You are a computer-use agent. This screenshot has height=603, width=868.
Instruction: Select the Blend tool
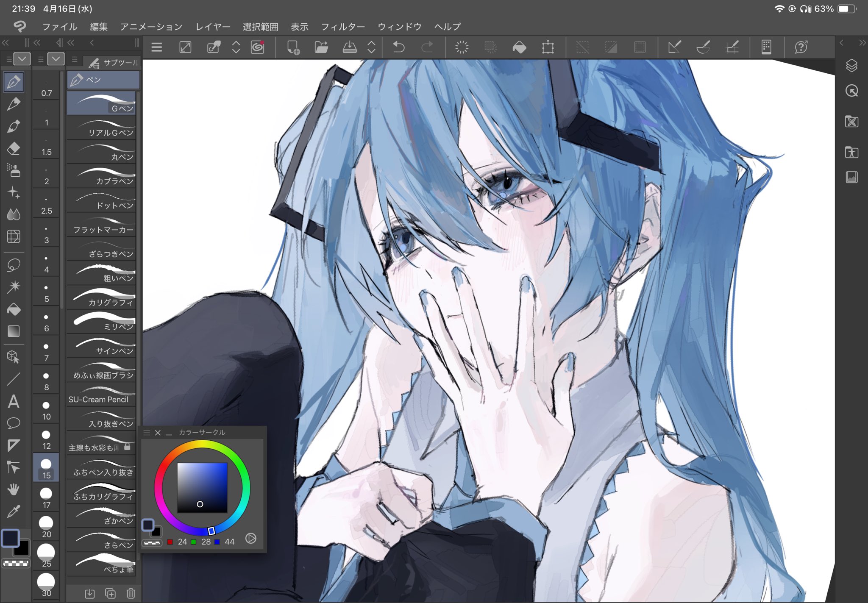coord(14,214)
